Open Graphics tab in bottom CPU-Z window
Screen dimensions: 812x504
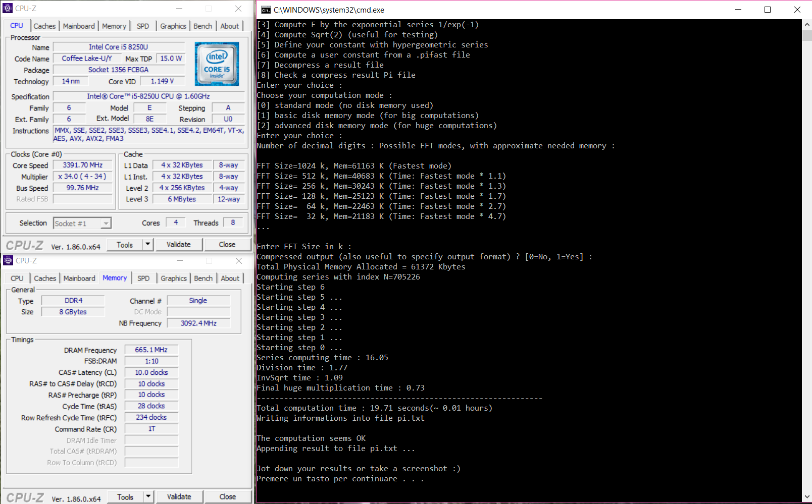[x=174, y=278]
